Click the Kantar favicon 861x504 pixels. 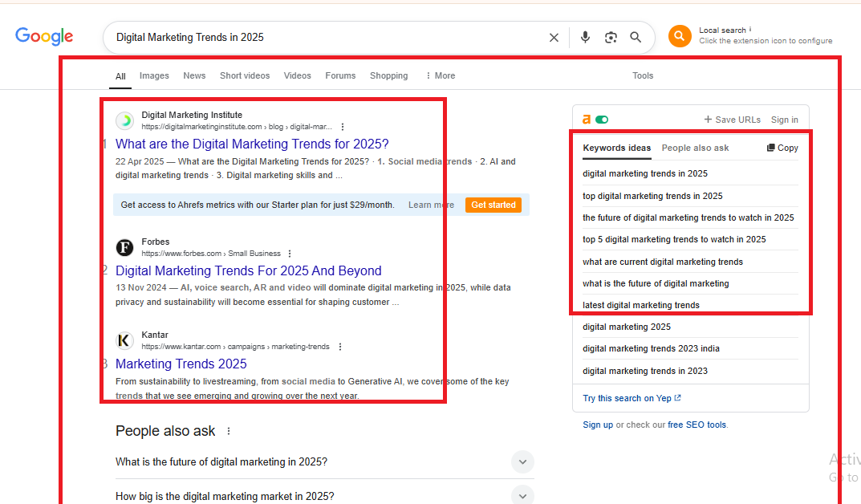coord(125,340)
